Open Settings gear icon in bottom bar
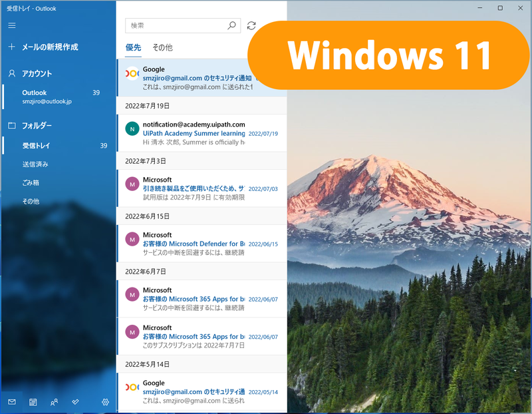 pos(105,402)
